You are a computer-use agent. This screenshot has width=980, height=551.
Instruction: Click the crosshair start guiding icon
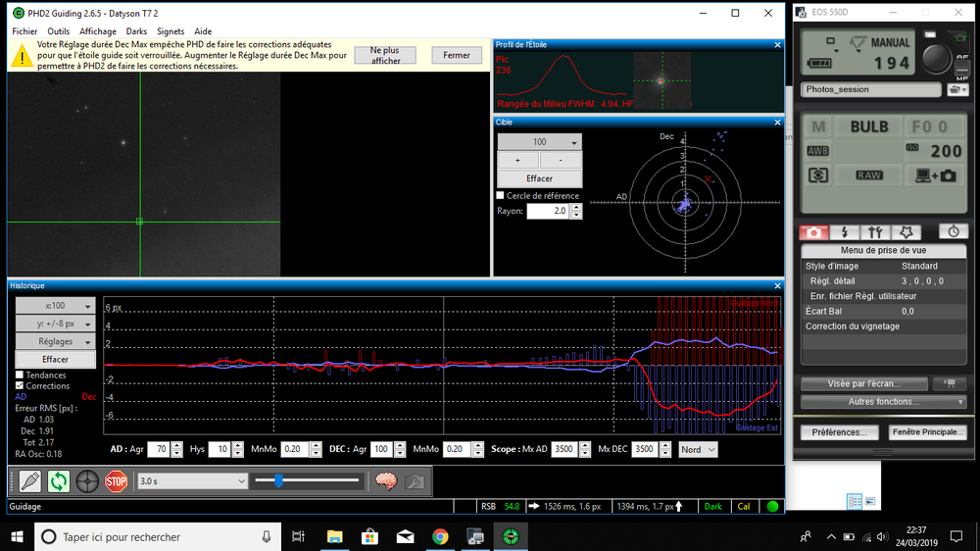point(87,481)
